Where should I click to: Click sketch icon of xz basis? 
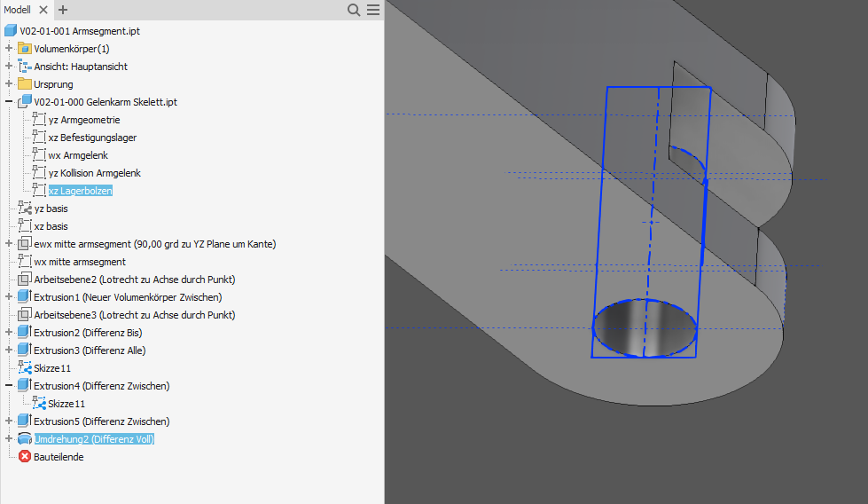tap(24, 225)
